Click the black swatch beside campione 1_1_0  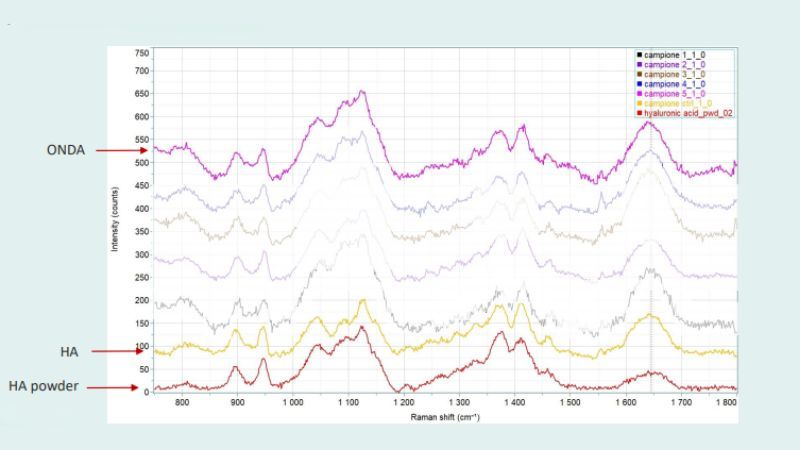(639, 55)
